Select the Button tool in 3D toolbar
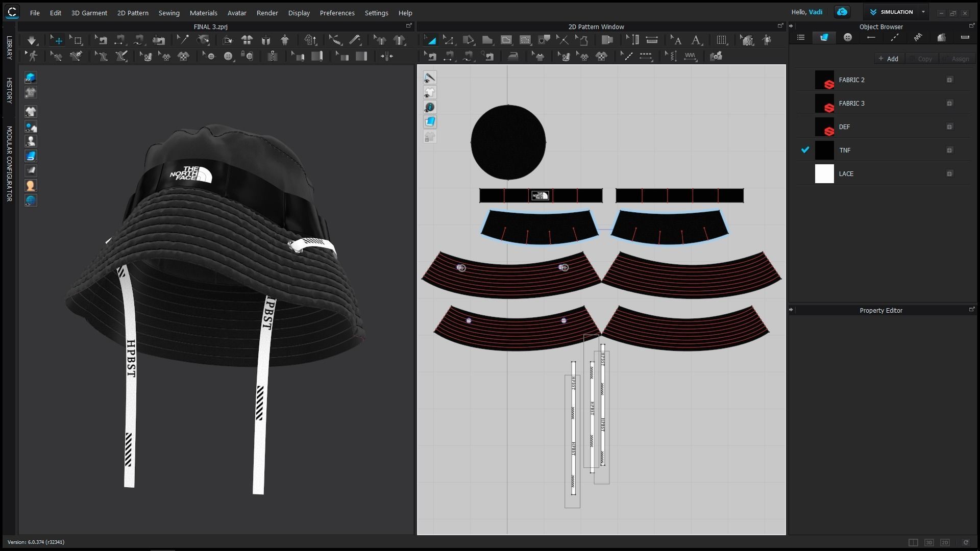Viewport: 980px width, 551px height. 228,56
